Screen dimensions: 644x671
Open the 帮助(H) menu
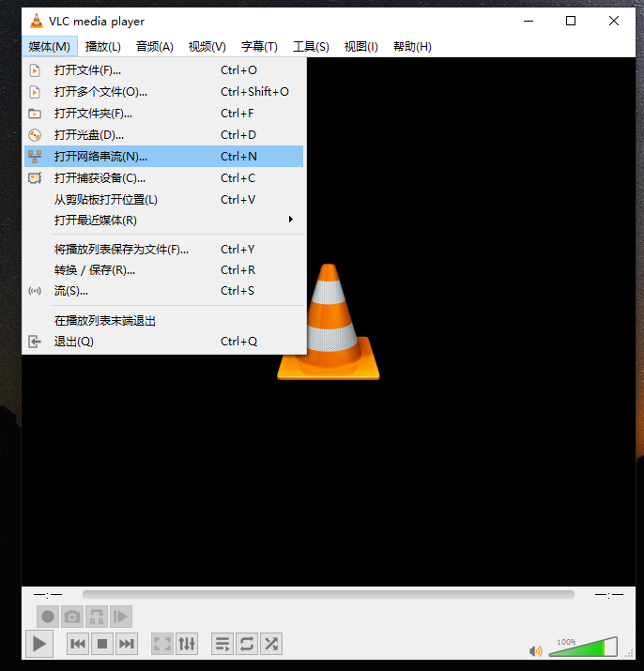(x=412, y=46)
